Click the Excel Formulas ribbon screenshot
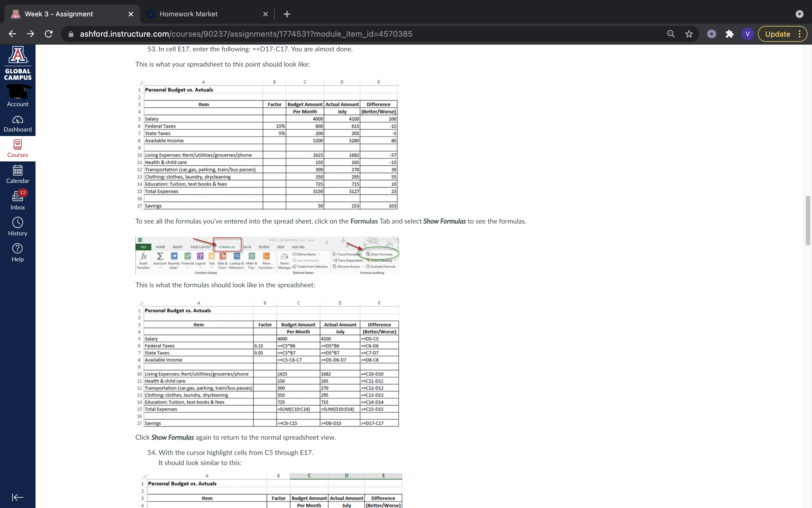Image resolution: width=812 pixels, height=508 pixels. coord(267,256)
